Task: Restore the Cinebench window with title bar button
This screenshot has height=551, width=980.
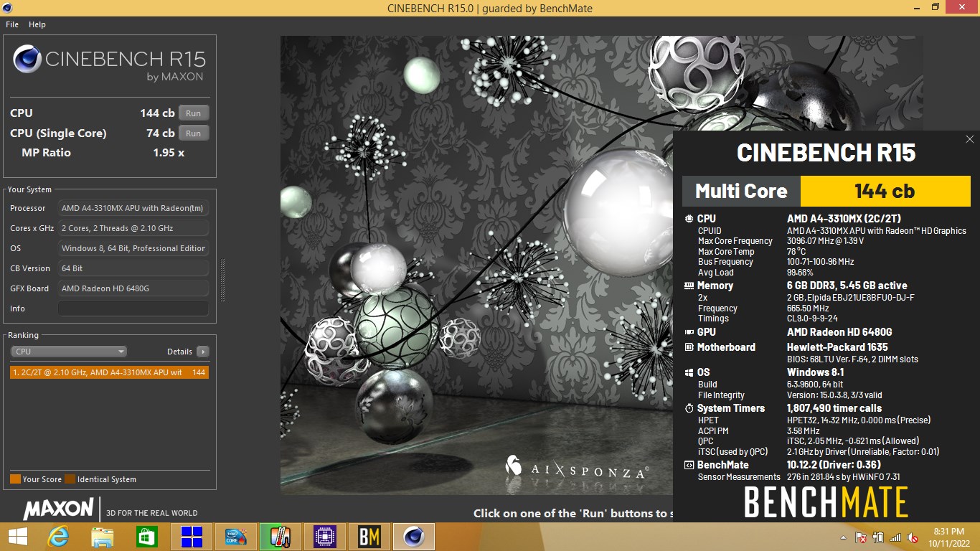Action: click(935, 7)
